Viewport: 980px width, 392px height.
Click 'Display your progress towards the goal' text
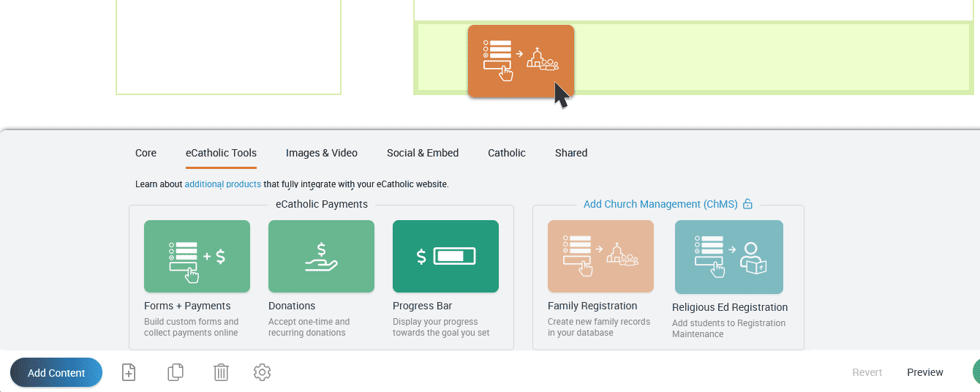click(x=441, y=327)
